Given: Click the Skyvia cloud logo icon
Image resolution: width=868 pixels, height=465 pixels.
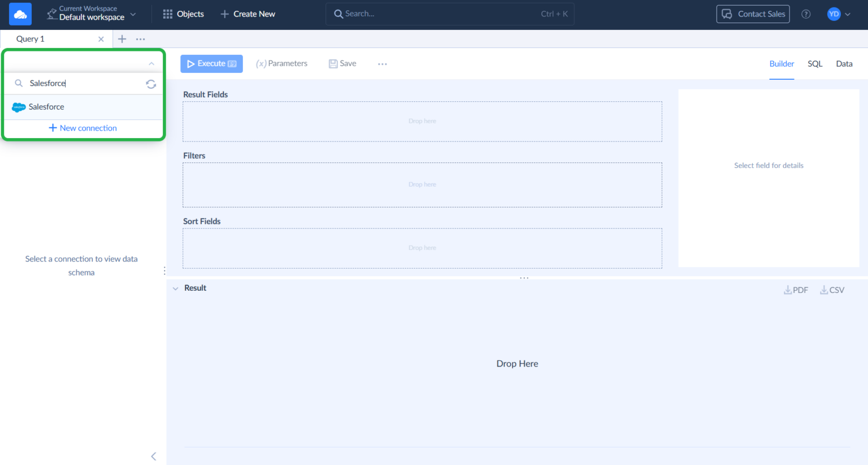Looking at the screenshot, I should point(20,14).
